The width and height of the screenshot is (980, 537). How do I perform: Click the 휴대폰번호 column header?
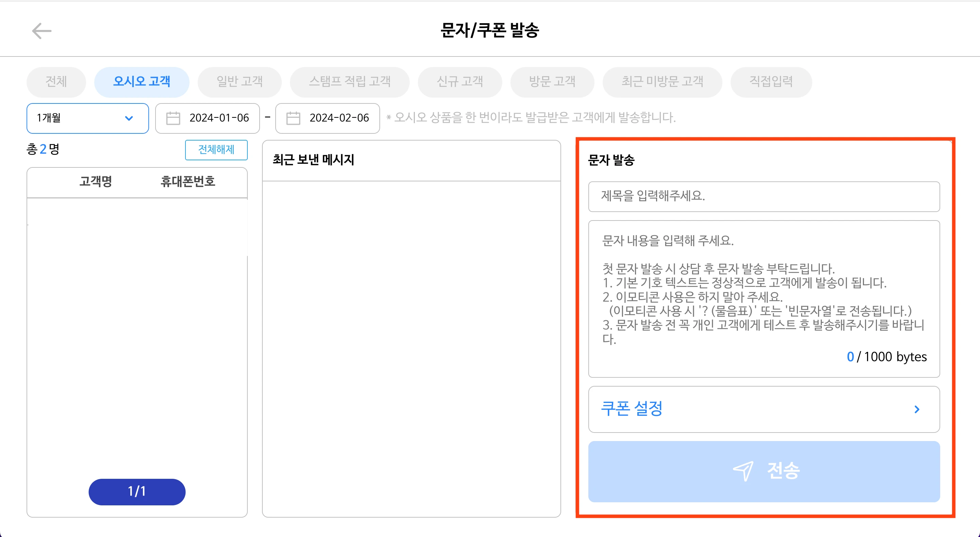pyautogui.click(x=188, y=181)
